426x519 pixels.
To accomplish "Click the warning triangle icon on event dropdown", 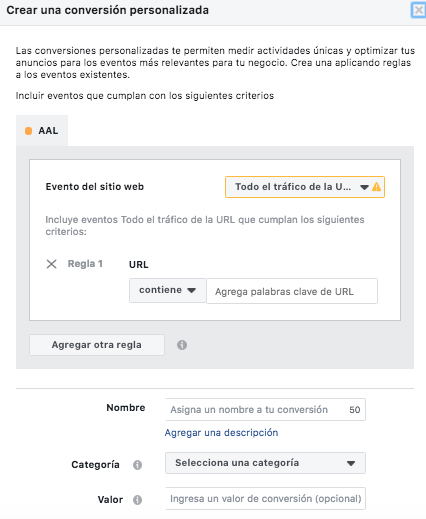I will 376,187.
